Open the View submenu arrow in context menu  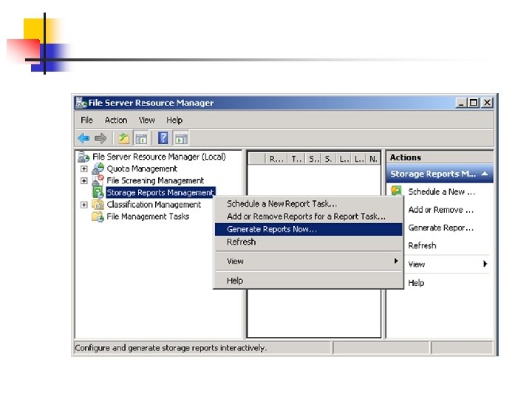pos(395,261)
